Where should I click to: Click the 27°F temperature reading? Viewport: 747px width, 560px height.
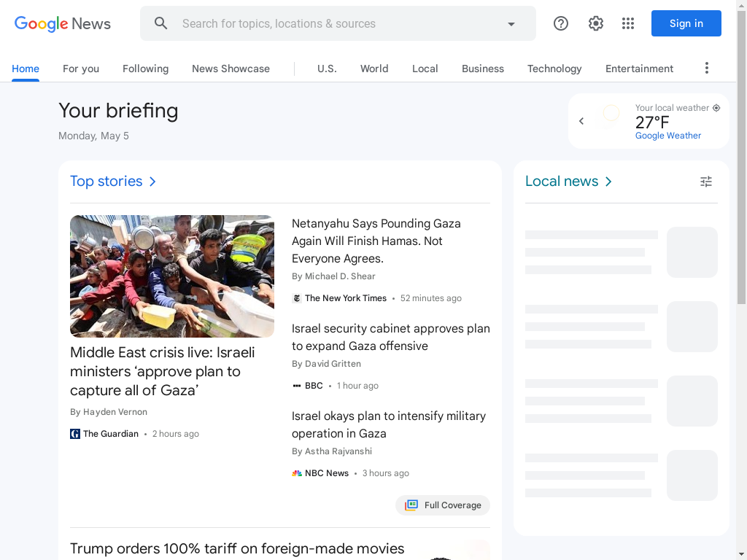pos(652,122)
